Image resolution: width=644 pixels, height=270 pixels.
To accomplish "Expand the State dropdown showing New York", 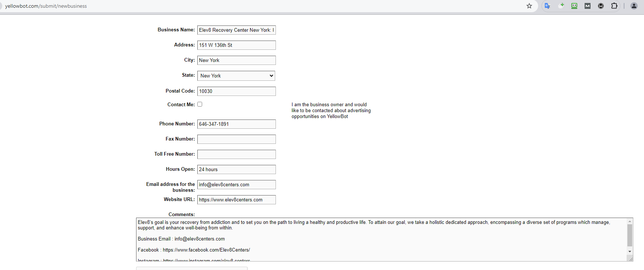I will pos(236,76).
